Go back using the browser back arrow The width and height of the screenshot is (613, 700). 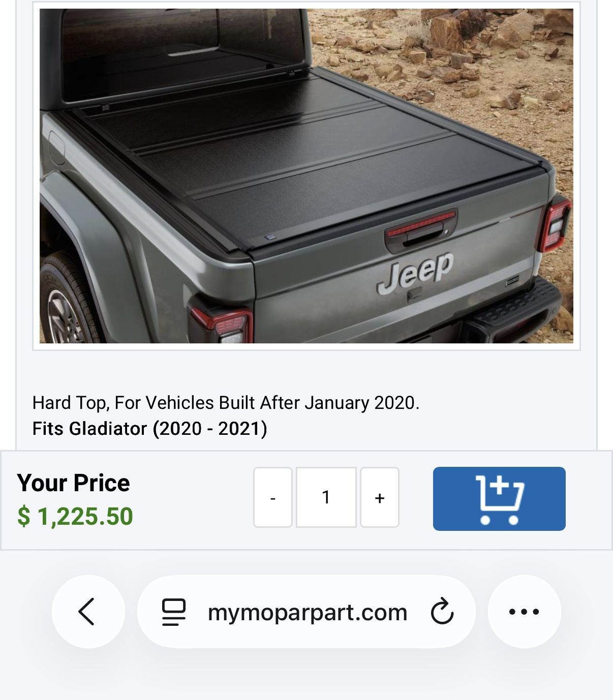(88, 612)
